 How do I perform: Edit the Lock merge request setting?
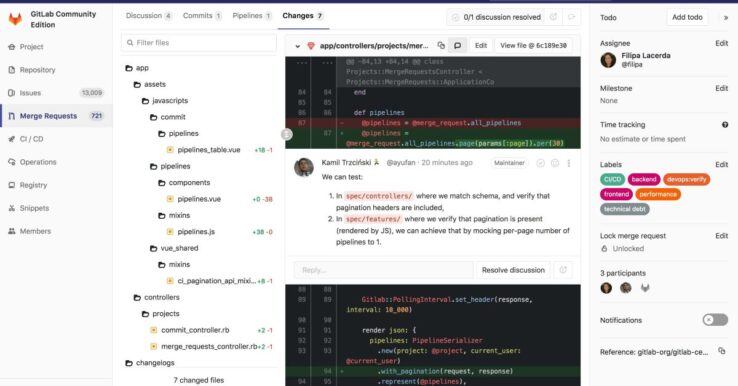click(x=722, y=236)
